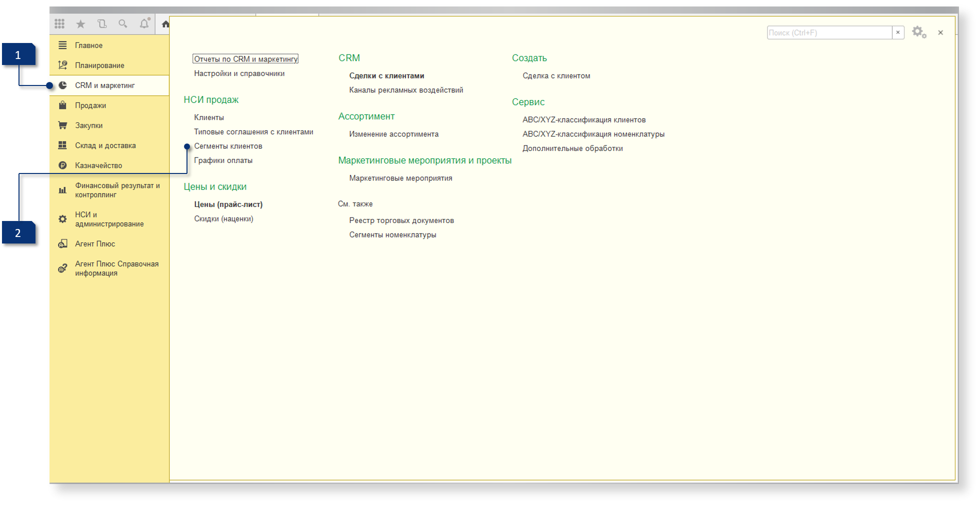Image resolution: width=980 pixels, height=505 pixels.
Task: Click the Цены и скидки group heading
Action: [215, 187]
